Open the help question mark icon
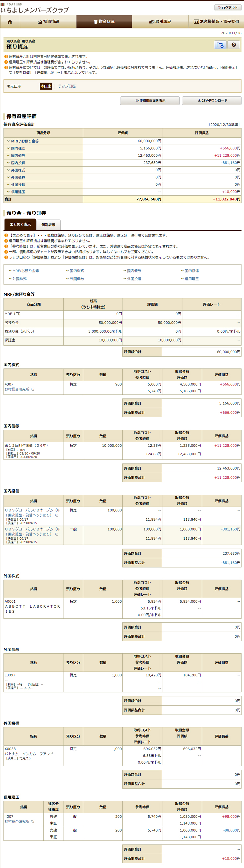244x868 pixels. click(234, 45)
